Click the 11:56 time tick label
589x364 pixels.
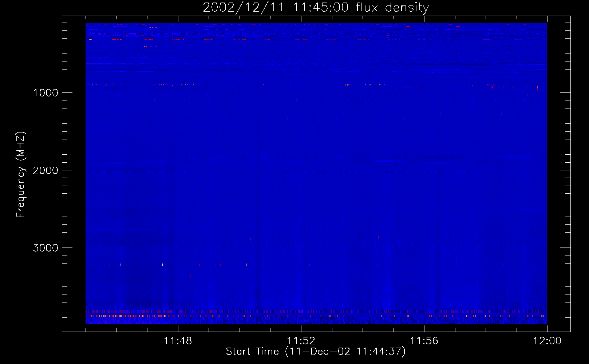coord(424,341)
